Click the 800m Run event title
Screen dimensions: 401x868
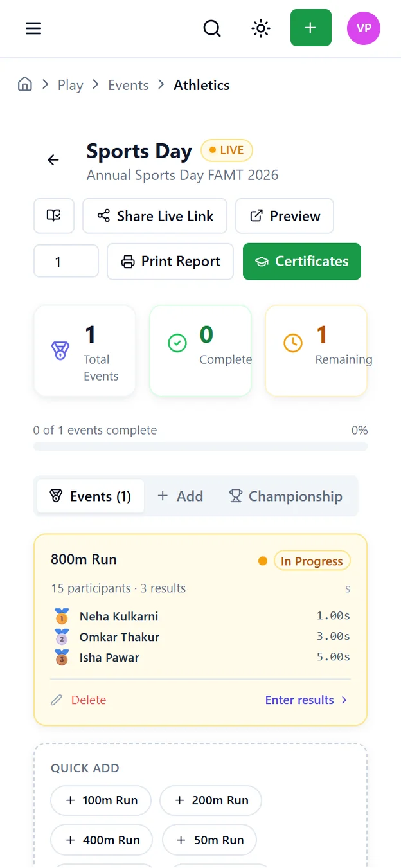coord(84,559)
